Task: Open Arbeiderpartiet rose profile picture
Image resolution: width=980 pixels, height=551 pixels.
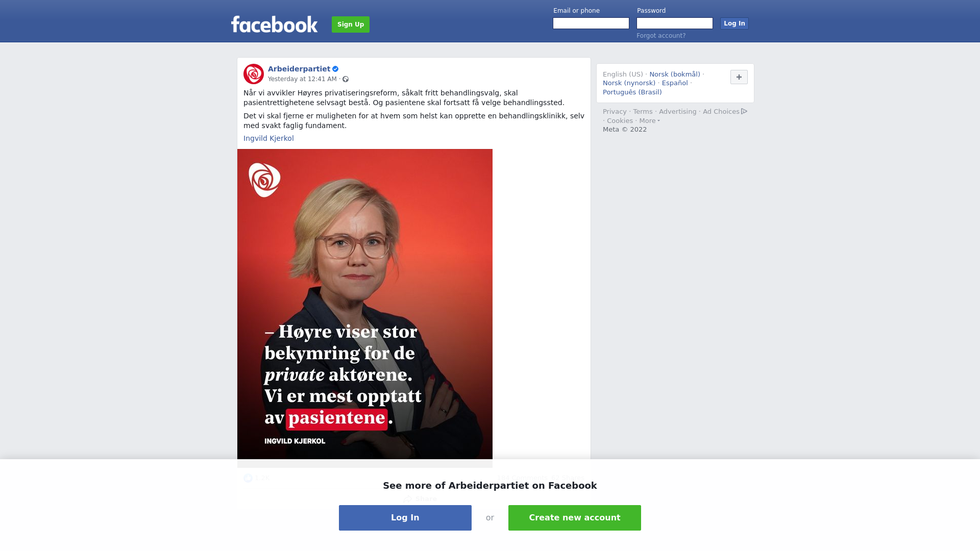Action: (254, 74)
